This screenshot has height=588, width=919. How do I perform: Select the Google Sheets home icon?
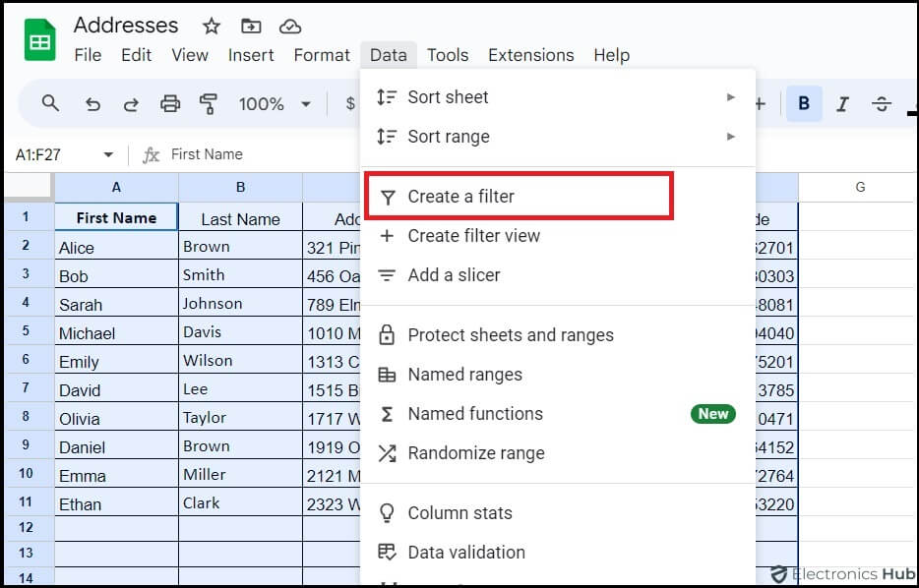click(38, 39)
